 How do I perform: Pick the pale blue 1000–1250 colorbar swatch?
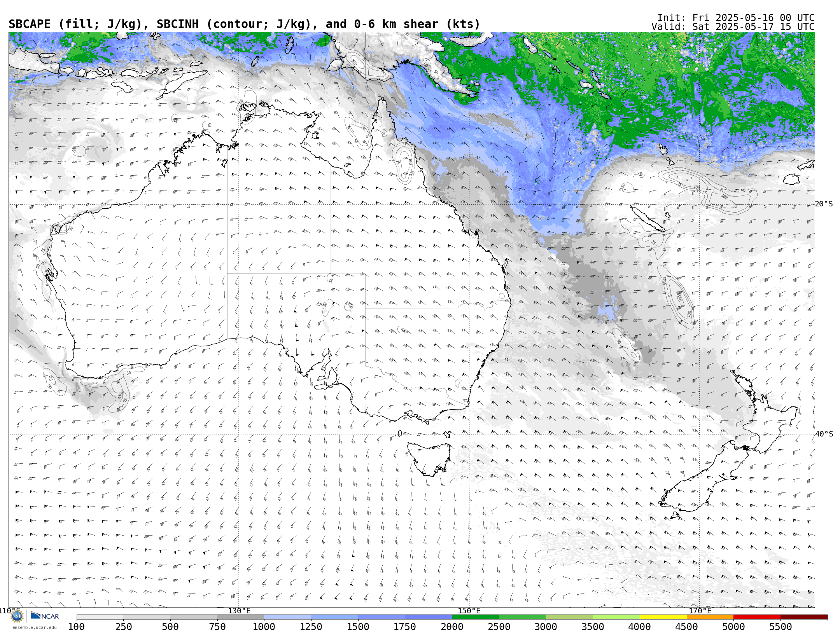tap(288, 617)
